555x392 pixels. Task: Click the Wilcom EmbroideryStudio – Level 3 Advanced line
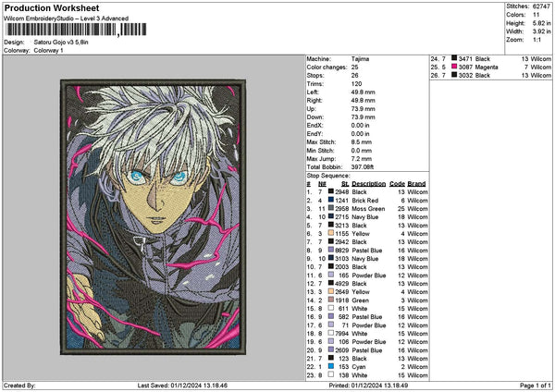tap(66, 18)
